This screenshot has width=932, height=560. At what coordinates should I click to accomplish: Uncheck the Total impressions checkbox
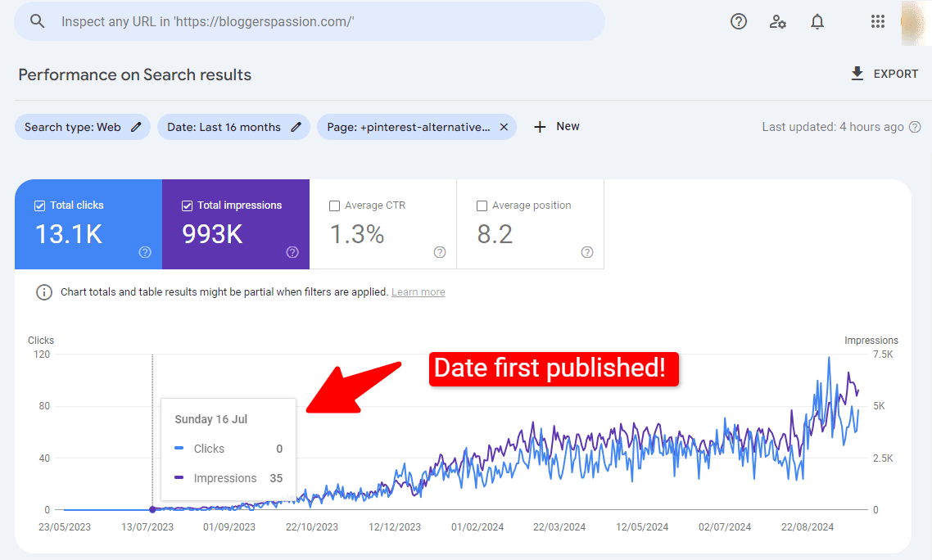coord(187,205)
